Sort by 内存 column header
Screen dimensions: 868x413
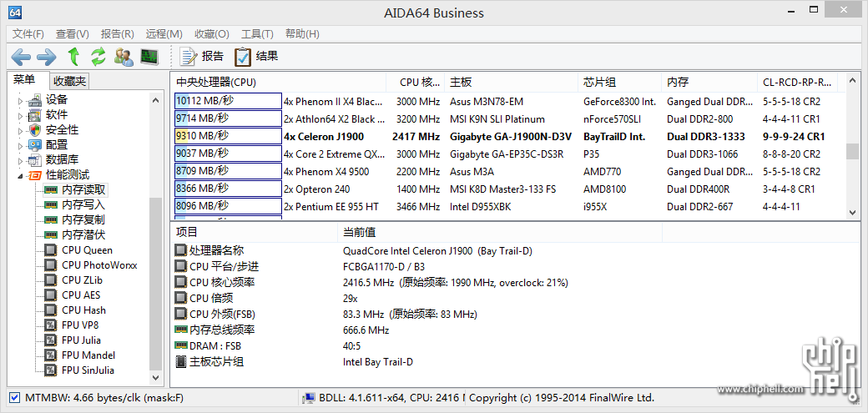point(709,83)
